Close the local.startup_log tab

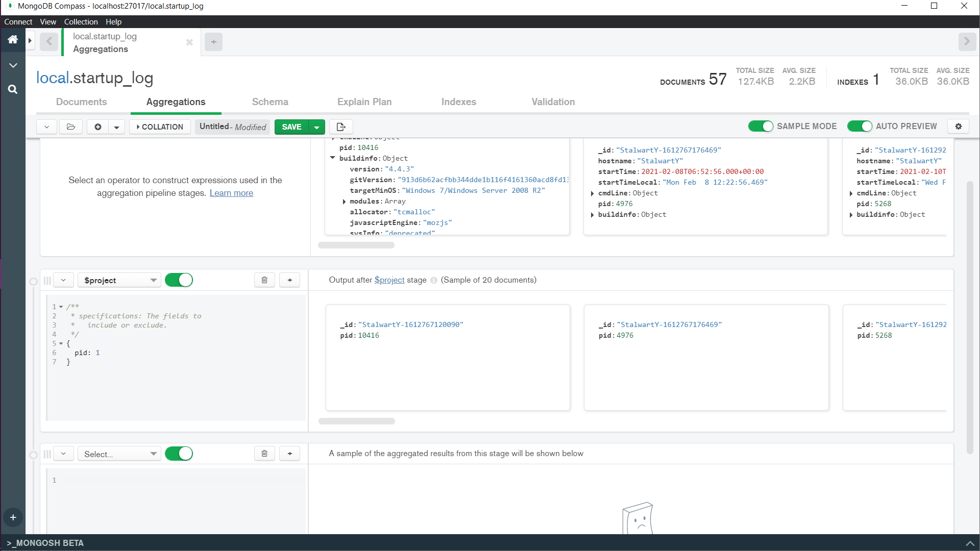189,42
